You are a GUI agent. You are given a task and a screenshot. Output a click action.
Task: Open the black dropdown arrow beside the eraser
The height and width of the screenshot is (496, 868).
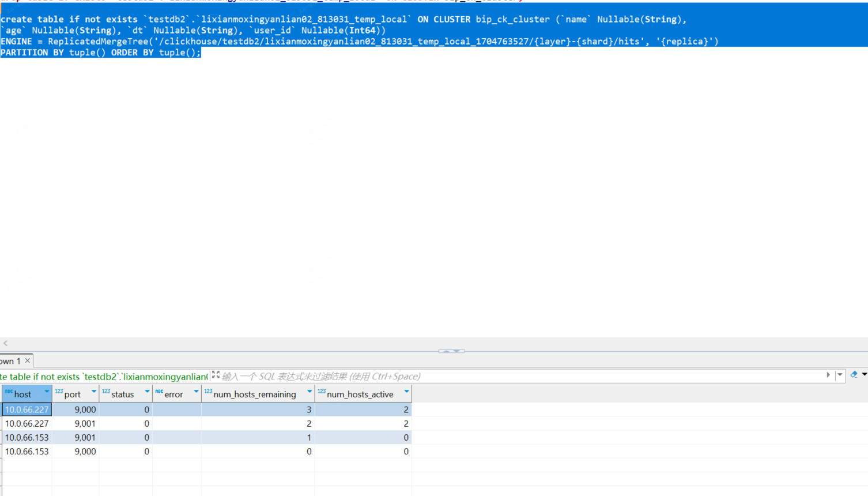point(865,374)
